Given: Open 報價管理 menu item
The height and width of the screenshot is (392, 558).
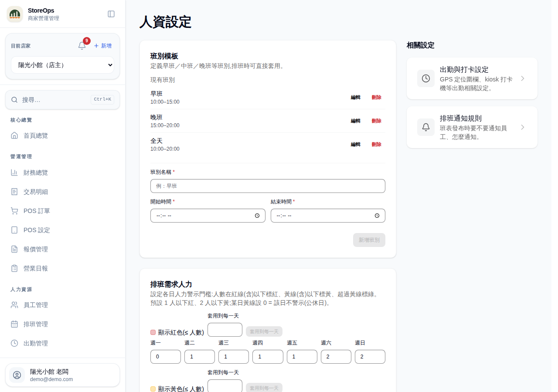Looking at the screenshot, I should tap(62, 249).
